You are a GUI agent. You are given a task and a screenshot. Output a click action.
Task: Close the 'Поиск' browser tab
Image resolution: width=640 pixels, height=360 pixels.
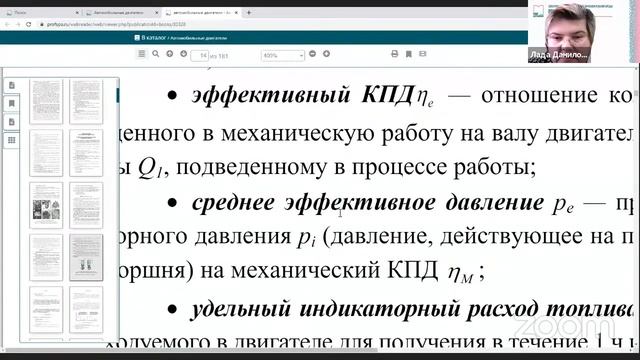pyautogui.click(x=77, y=13)
